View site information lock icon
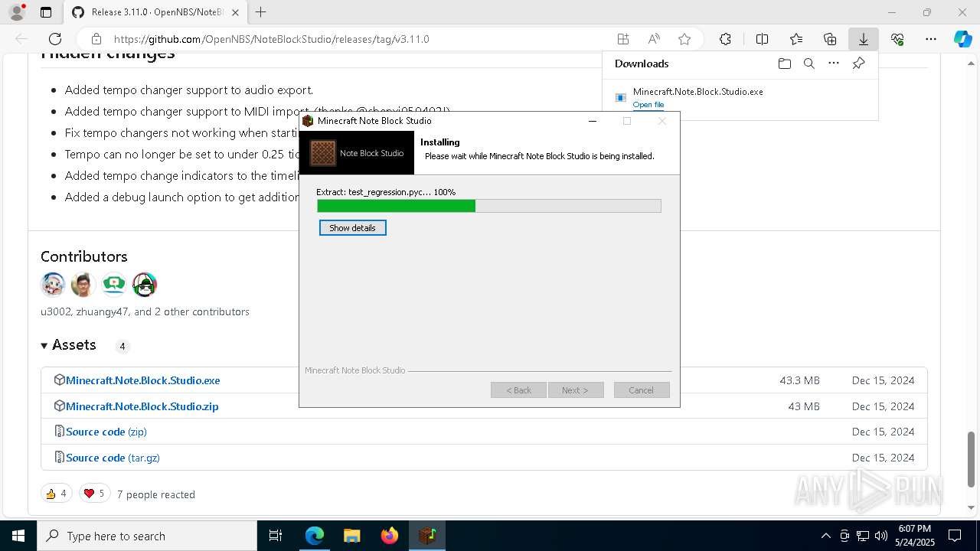Viewport: 980px width, 551px height. [96, 39]
